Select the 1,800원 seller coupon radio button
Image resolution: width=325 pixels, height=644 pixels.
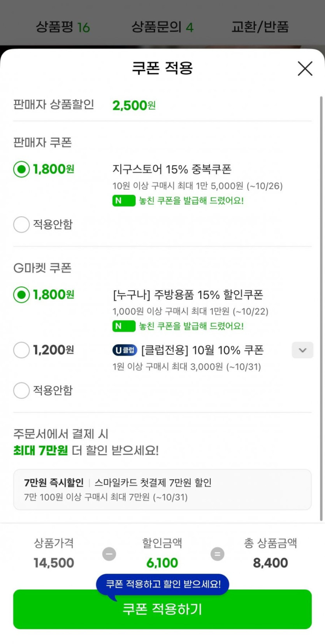(21, 169)
